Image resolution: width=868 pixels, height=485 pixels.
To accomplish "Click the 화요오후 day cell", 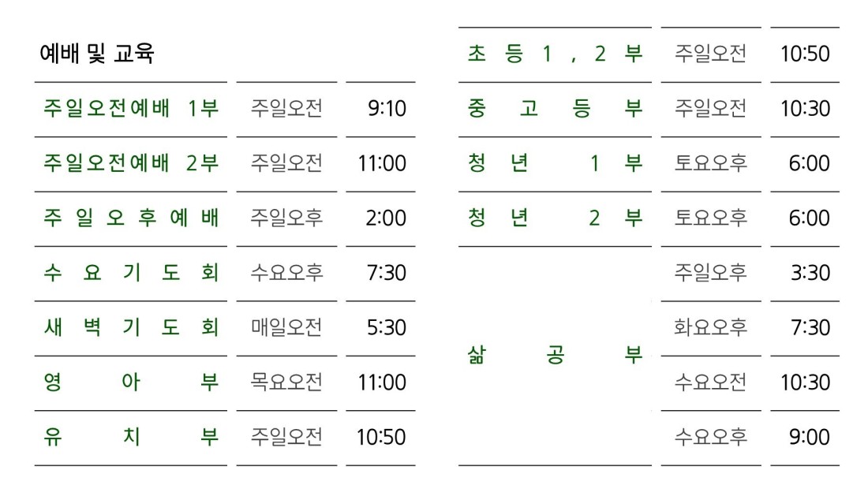I will (711, 326).
